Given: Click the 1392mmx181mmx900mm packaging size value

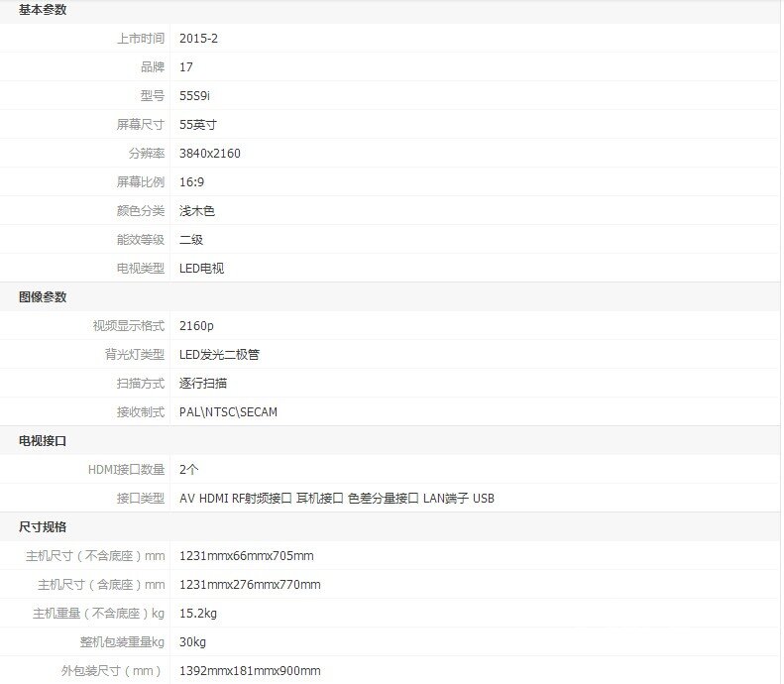Looking at the screenshot, I should pos(250,671).
